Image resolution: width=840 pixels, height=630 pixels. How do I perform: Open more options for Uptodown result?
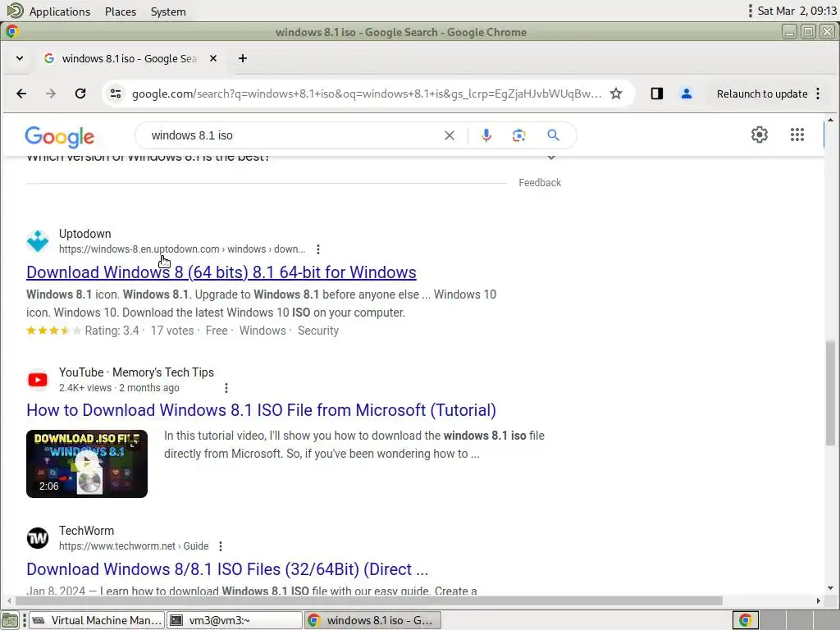point(318,249)
